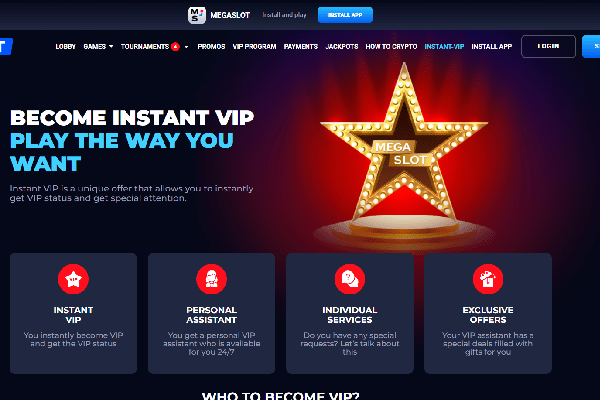This screenshot has width=600, height=400.
Task: Click the Login button
Action: 548,46
